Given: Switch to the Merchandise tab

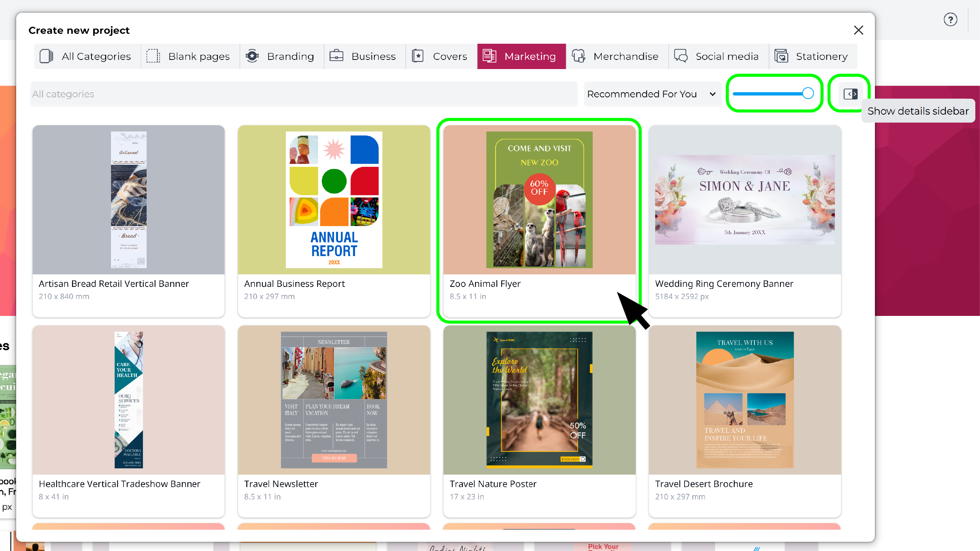Looking at the screenshot, I should (x=617, y=56).
